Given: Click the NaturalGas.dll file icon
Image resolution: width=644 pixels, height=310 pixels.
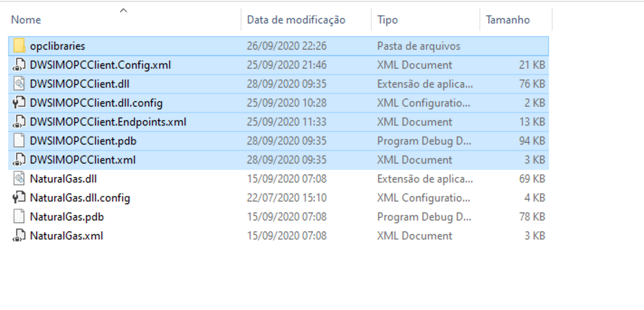Looking at the screenshot, I should click(19, 178).
